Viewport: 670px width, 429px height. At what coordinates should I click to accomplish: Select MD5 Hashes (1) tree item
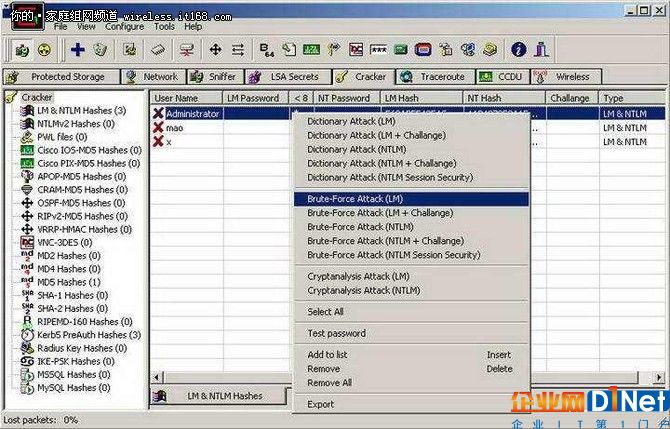(69, 282)
